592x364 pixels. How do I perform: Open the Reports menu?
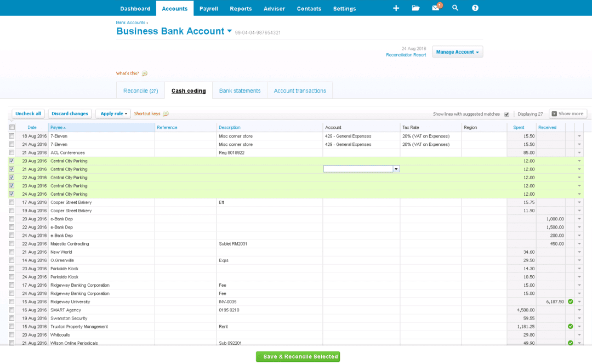coord(242,8)
